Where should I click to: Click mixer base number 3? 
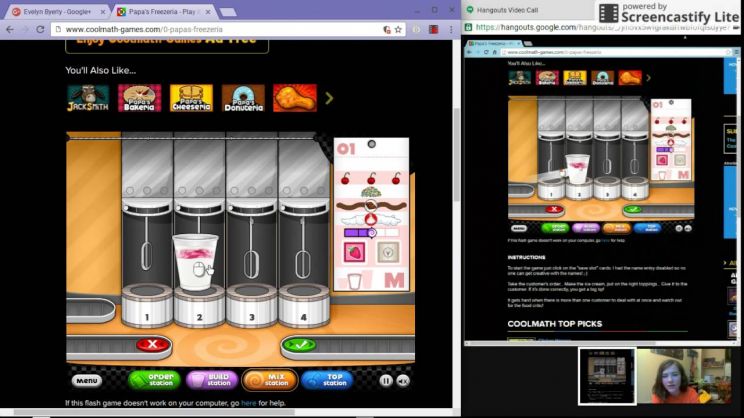[x=251, y=307]
